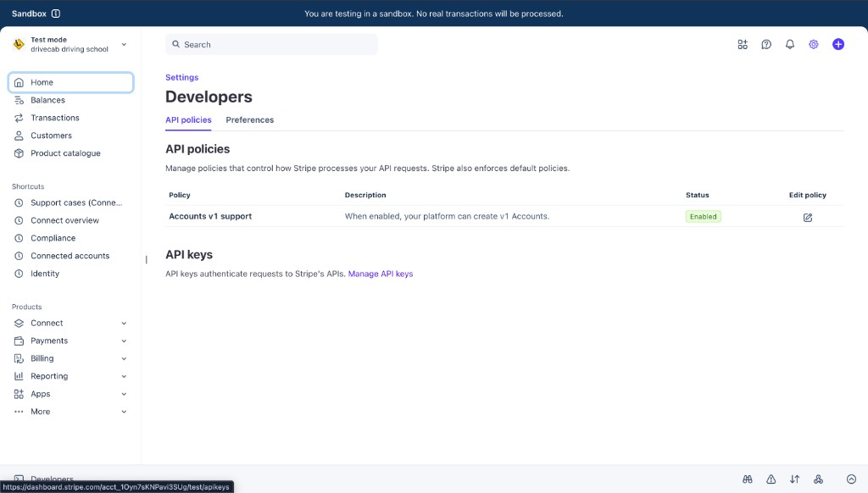This screenshot has width=868, height=493.
Task: Click the sidebar collapse handle
Action: coord(146,259)
